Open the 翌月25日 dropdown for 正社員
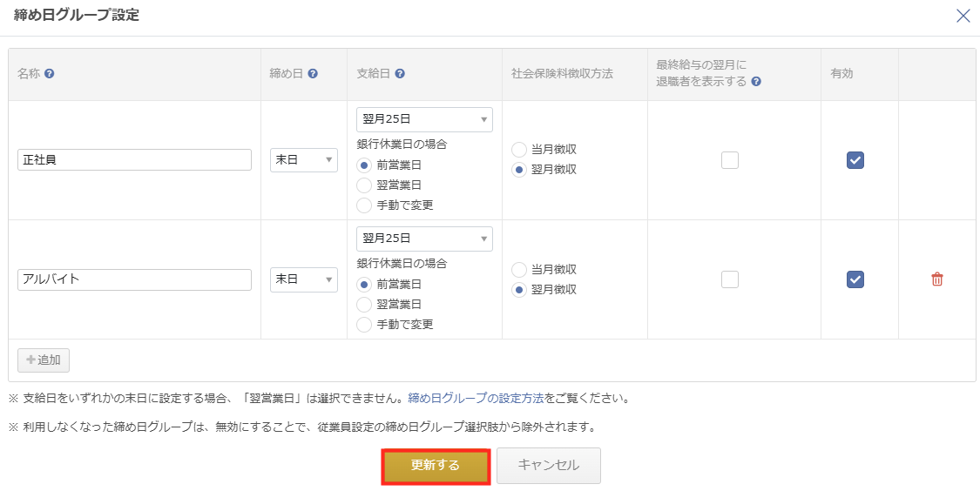The image size is (980, 491). click(x=424, y=120)
